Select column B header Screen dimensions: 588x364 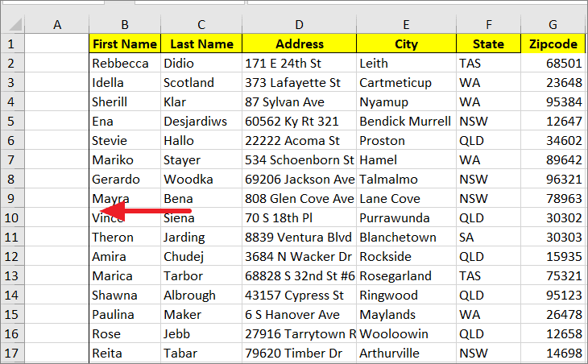pyautogui.click(x=125, y=25)
